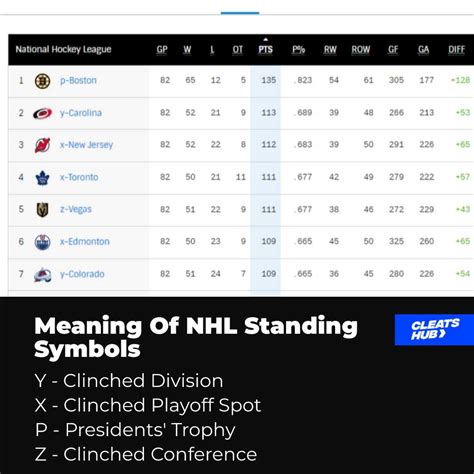This screenshot has height=474, width=474.
Task: Select the active blue-underlined tab indicator
Action: point(240,13)
